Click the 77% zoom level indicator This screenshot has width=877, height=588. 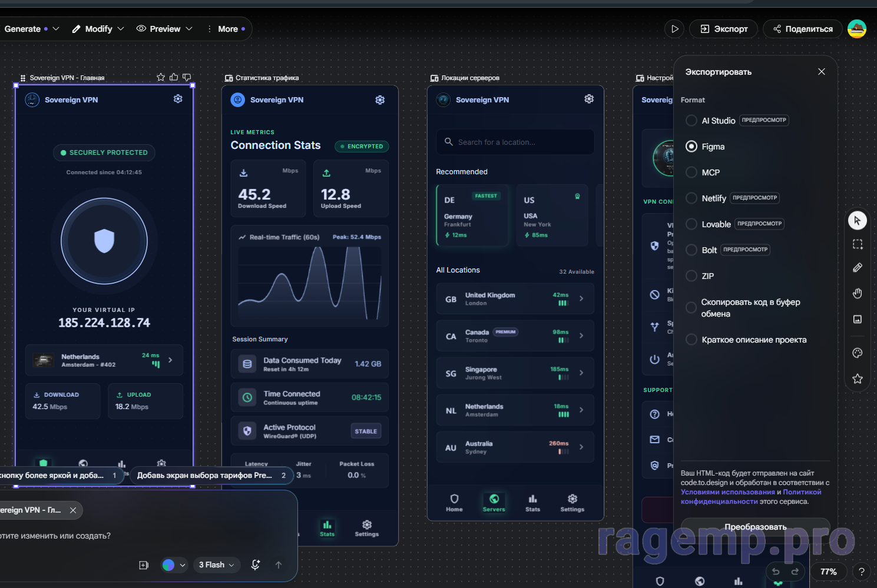pyautogui.click(x=829, y=572)
